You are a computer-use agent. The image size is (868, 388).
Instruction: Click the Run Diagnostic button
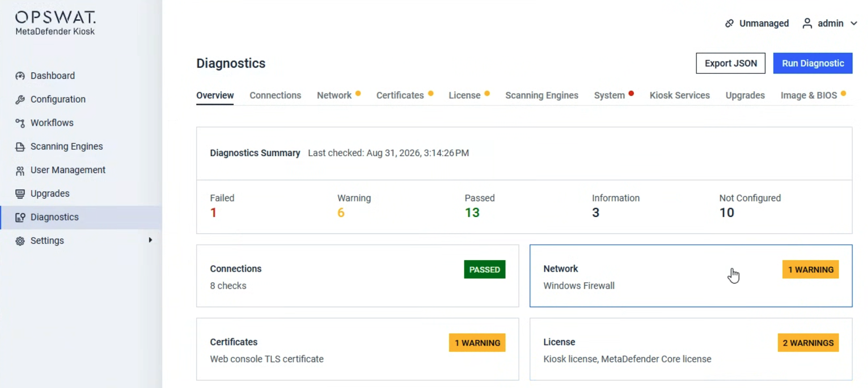click(x=813, y=63)
